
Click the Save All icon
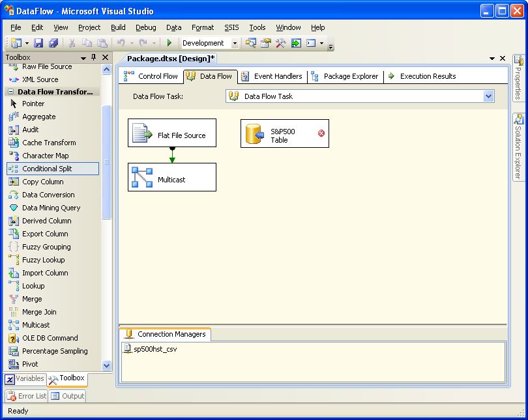click(x=53, y=43)
